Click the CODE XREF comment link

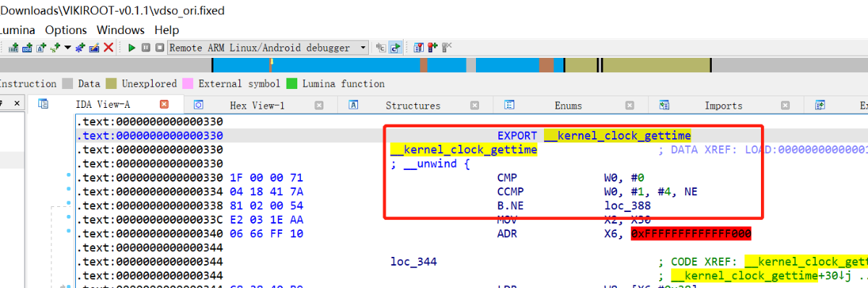coord(763,262)
